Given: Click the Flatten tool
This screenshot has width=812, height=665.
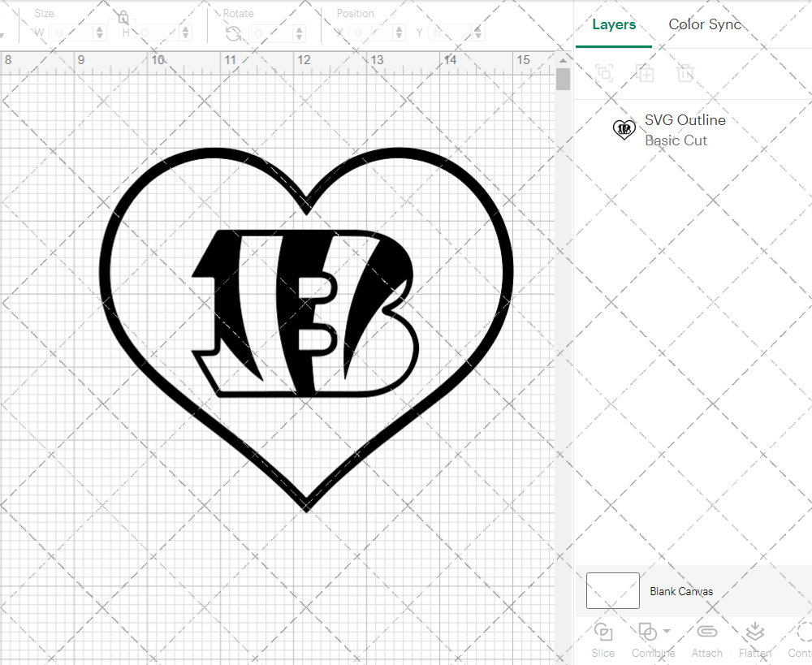Looking at the screenshot, I should [x=754, y=638].
